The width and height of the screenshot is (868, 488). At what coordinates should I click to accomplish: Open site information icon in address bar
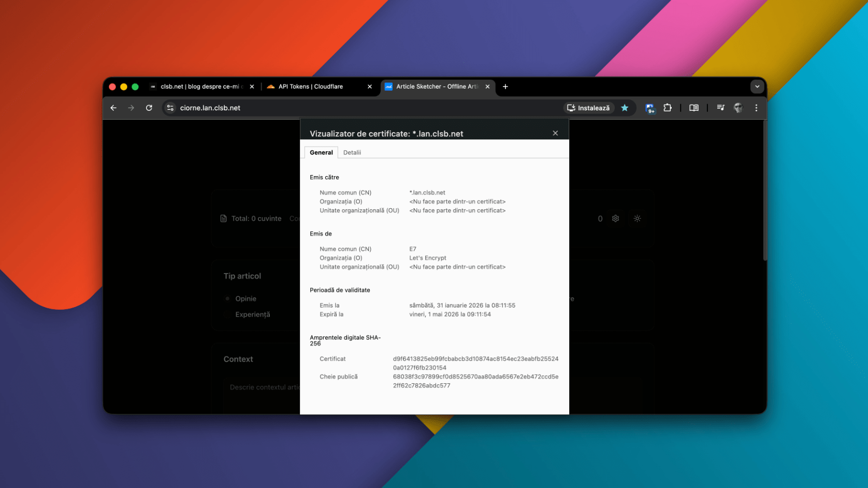170,108
